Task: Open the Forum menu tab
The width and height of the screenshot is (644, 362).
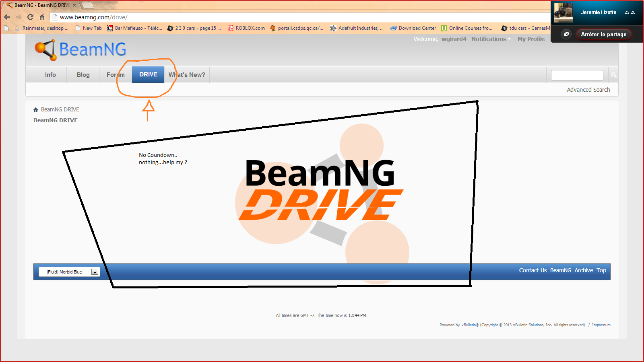Action: coord(116,75)
